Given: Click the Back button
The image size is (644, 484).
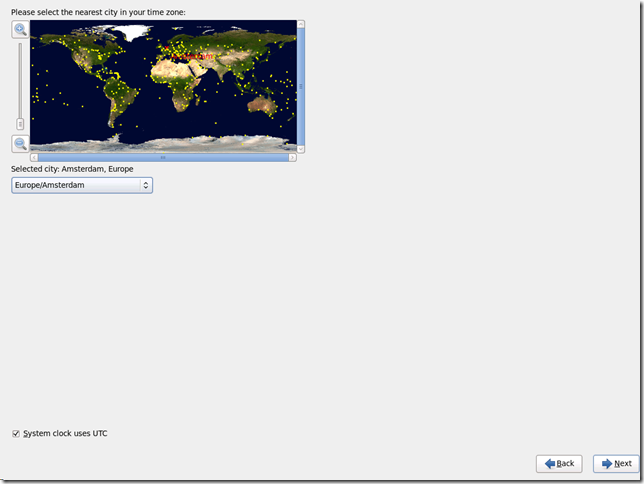Looking at the screenshot, I should pyautogui.click(x=559, y=464).
